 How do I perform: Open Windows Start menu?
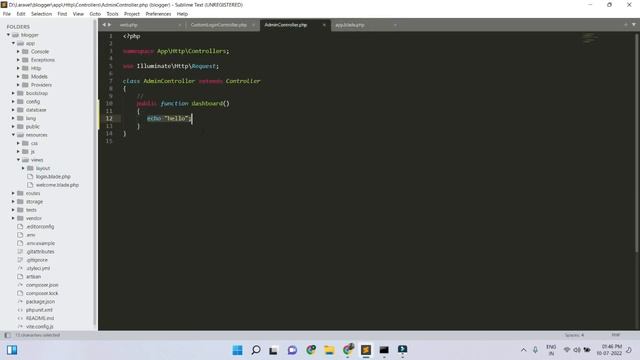pos(237,350)
